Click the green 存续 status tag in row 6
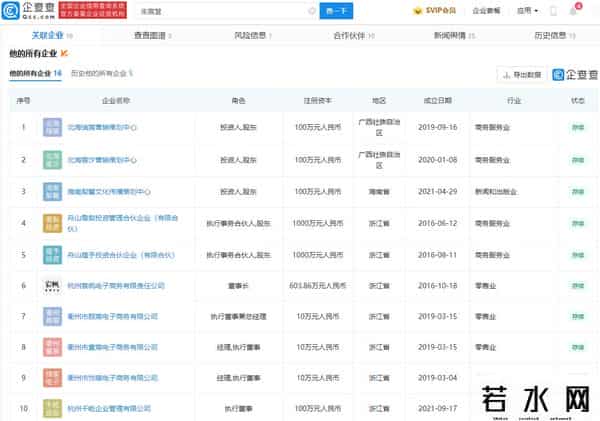Viewport: 600px width, 421px height. (x=578, y=286)
